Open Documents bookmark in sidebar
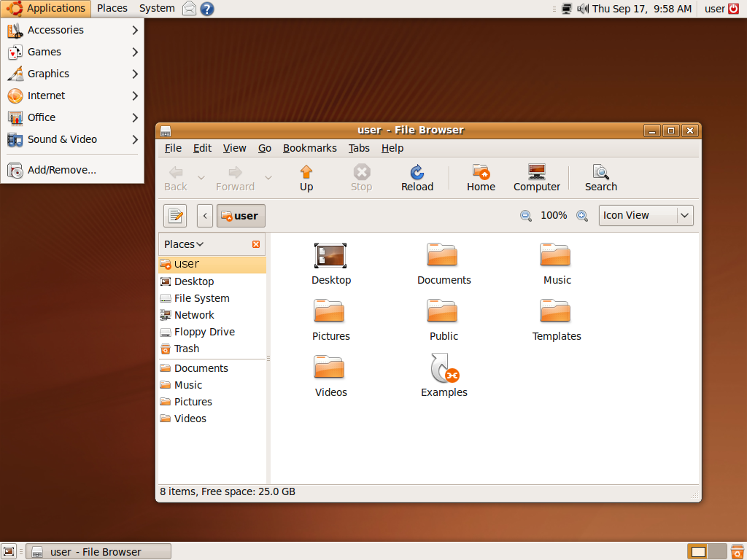The image size is (747, 560). pos(212,368)
